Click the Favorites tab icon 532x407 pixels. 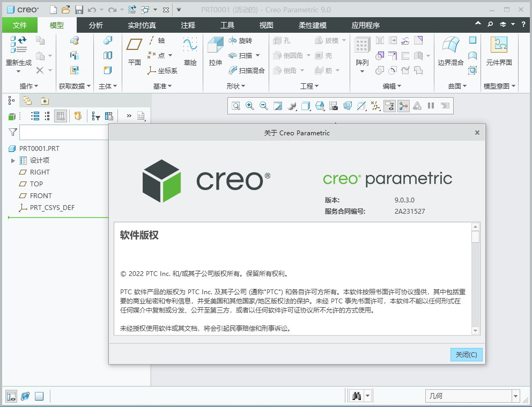(45, 100)
